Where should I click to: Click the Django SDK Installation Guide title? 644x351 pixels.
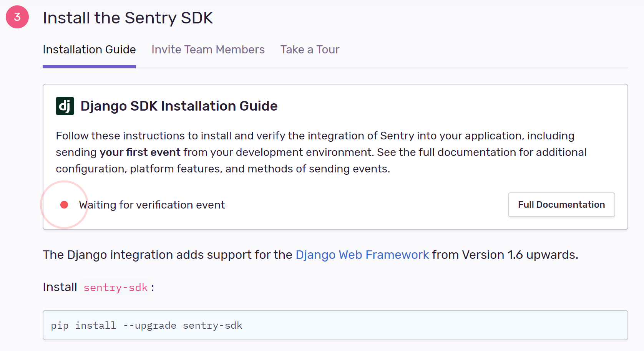tap(179, 106)
